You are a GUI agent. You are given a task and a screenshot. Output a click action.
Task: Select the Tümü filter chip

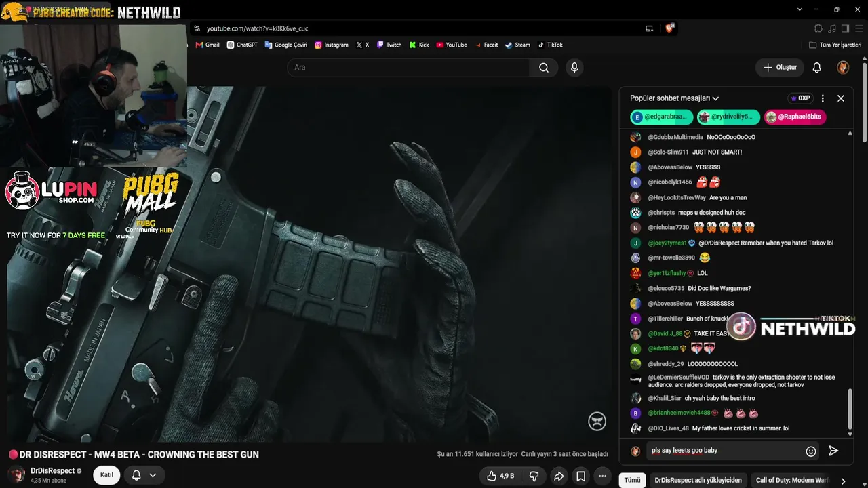coord(632,480)
